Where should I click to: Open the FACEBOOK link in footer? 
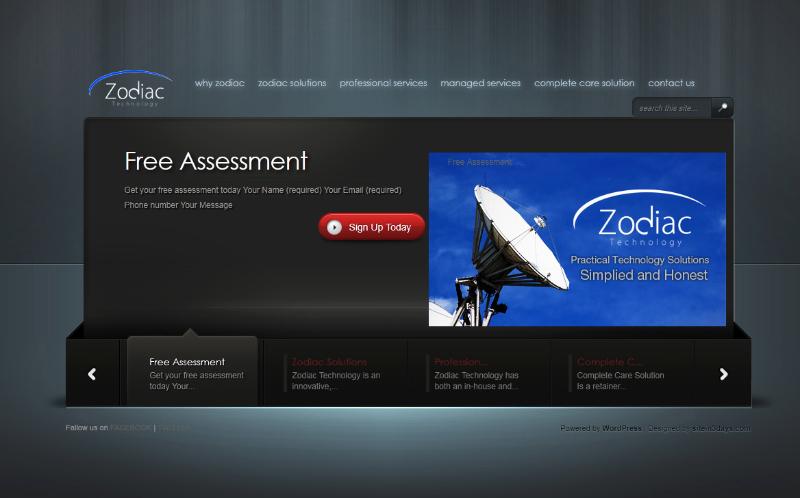(x=131, y=428)
